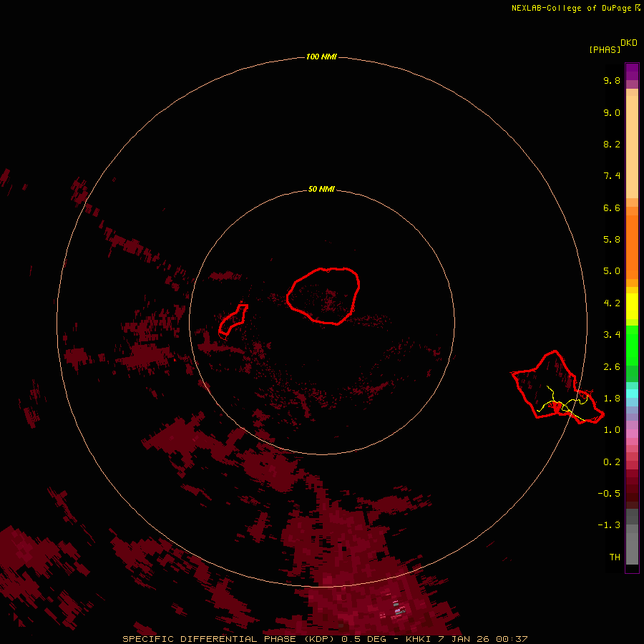The width and height of the screenshot is (644, 644).
Task: Click the 5.0 value on the scale
Action: click(x=612, y=271)
